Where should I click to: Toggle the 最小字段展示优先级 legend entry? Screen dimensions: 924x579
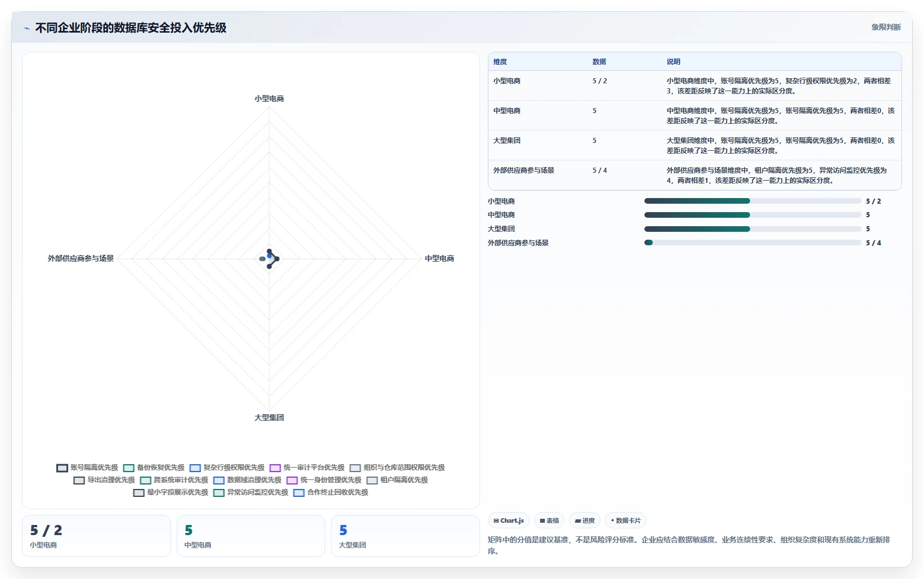[x=171, y=492]
